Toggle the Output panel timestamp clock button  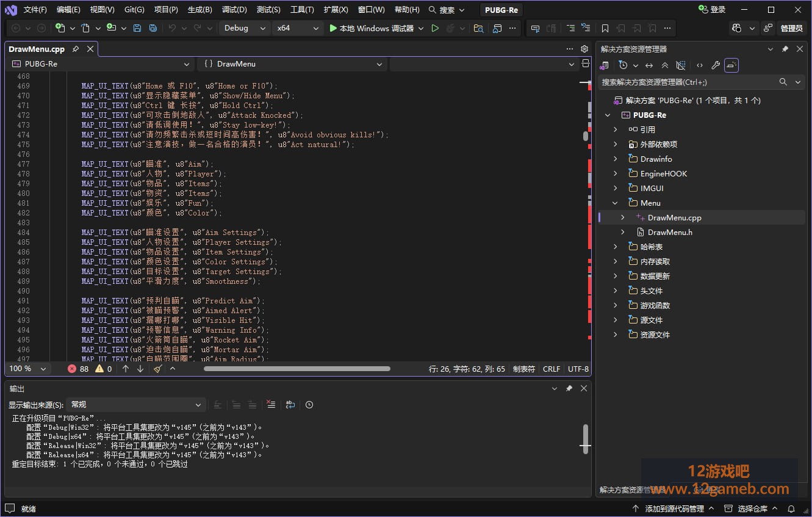pyautogui.click(x=309, y=405)
